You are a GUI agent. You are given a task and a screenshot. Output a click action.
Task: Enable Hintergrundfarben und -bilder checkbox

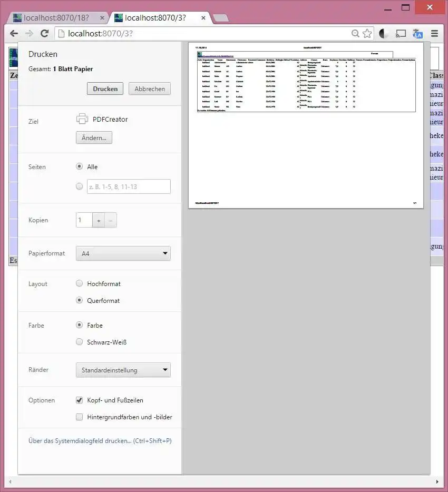point(80,417)
